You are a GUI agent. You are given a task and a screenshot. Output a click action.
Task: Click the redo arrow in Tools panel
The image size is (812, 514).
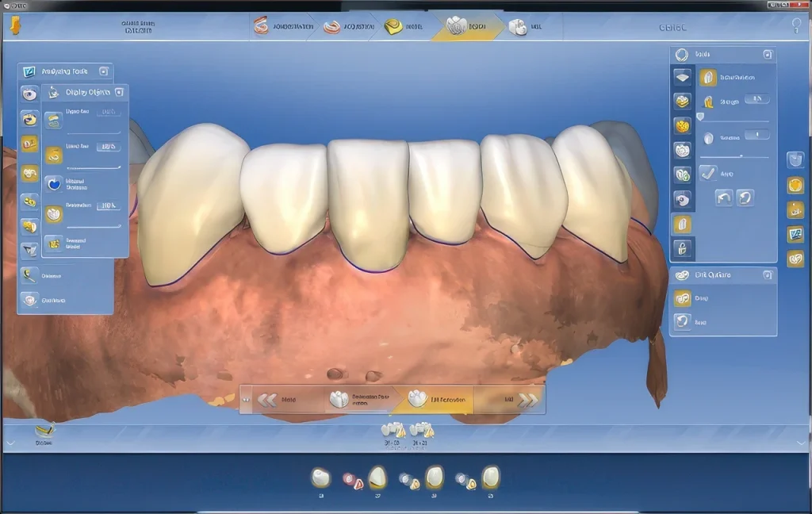click(745, 198)
